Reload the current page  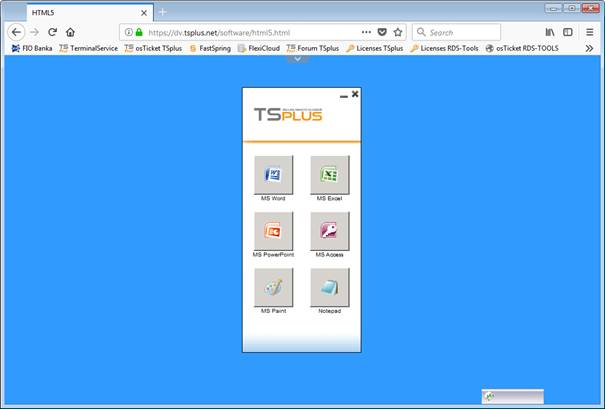point(52,32)
